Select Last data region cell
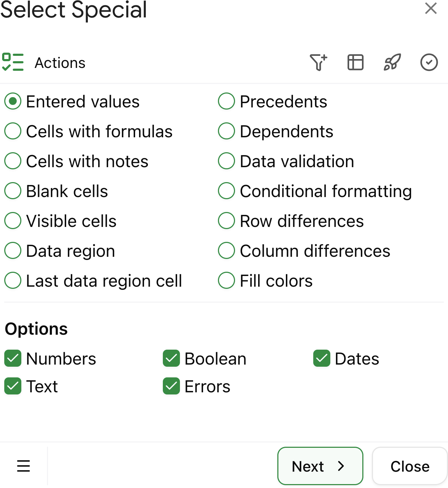This screenshot has height=488, width=448. [x=12, y=280]
